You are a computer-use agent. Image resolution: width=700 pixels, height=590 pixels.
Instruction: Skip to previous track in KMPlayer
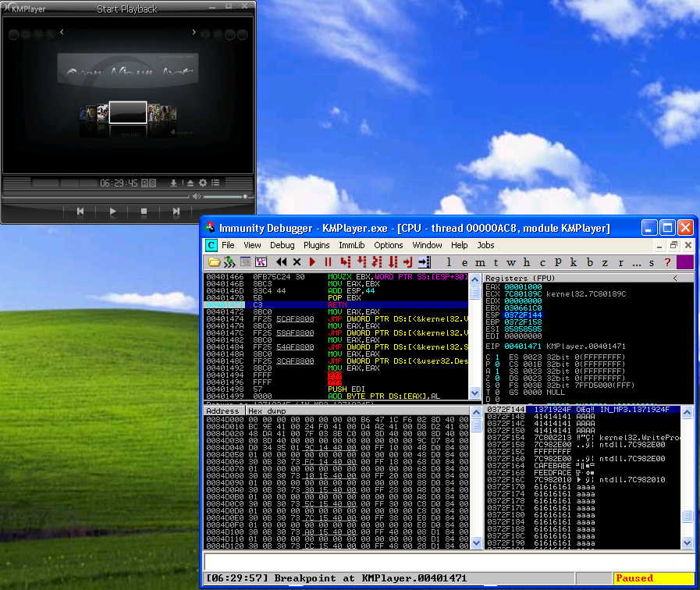[80, 211]
